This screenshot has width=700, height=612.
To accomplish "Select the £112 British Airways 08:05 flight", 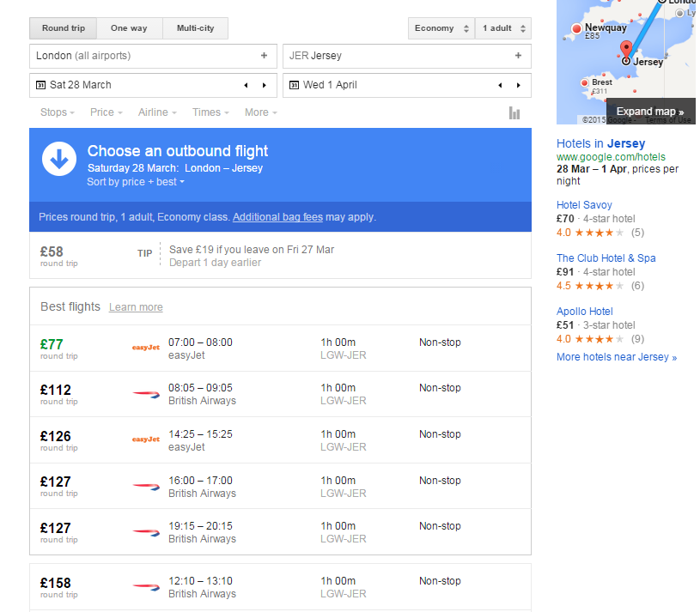I will 280,394.
